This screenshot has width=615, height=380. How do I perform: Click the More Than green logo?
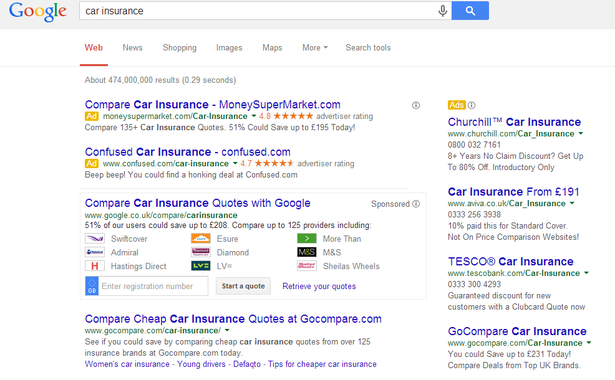pyautogui.click(x=307, y=238)
